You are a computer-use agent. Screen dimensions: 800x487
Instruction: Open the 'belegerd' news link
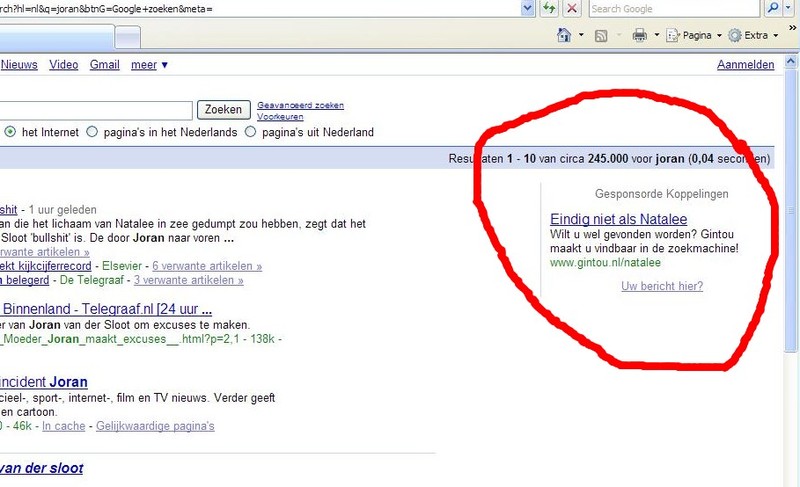pos(24,280)
